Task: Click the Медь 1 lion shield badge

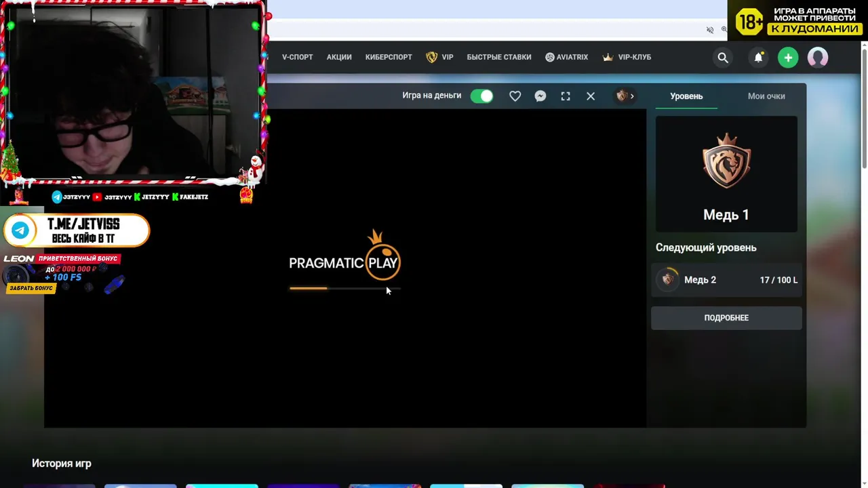Action: [726, 161]
